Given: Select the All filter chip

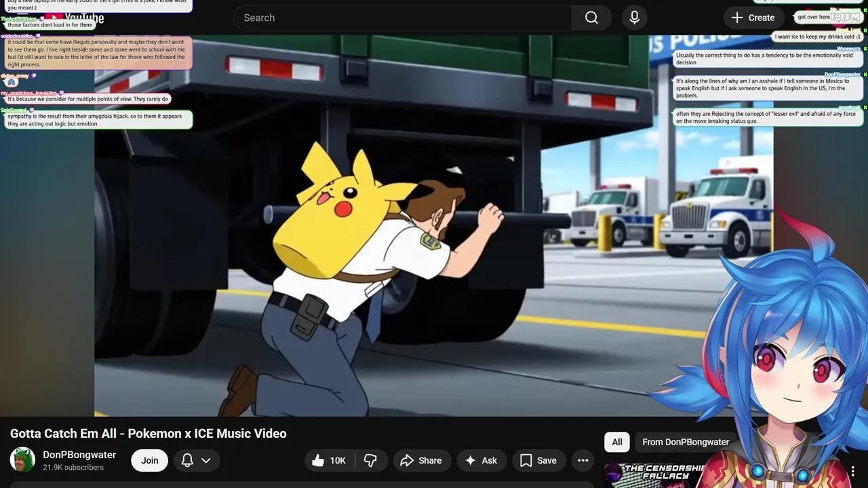Looking at the screenshot, I should pos(617,442).
